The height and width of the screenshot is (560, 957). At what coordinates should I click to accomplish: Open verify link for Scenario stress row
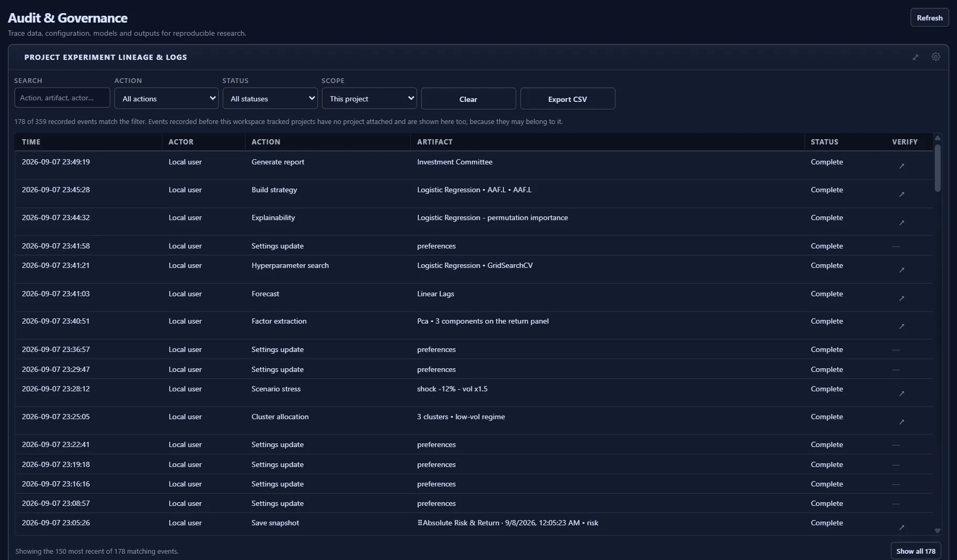[x=902, y=393]
